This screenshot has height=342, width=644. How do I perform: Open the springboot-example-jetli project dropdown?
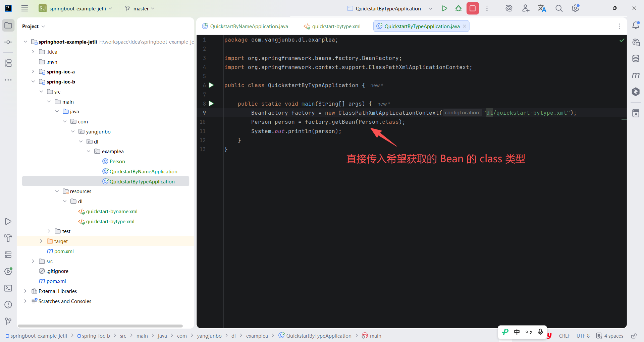(75, 8)
